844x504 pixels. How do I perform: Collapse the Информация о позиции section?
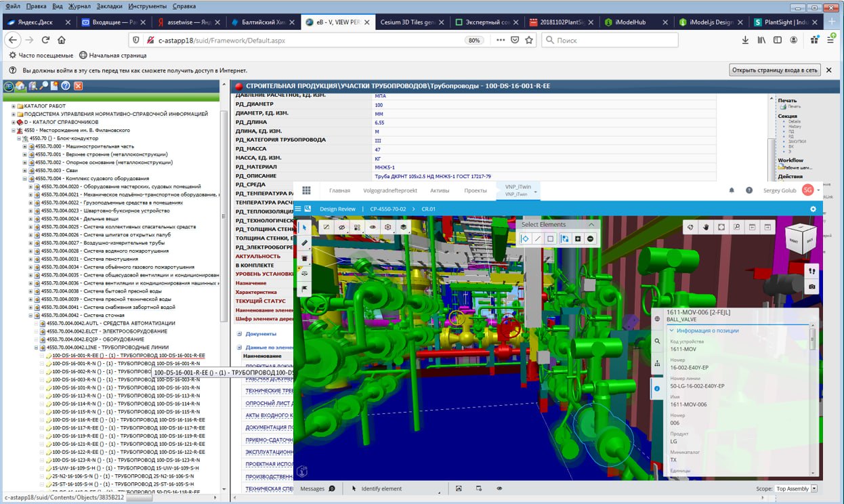(x=671, y=331)
